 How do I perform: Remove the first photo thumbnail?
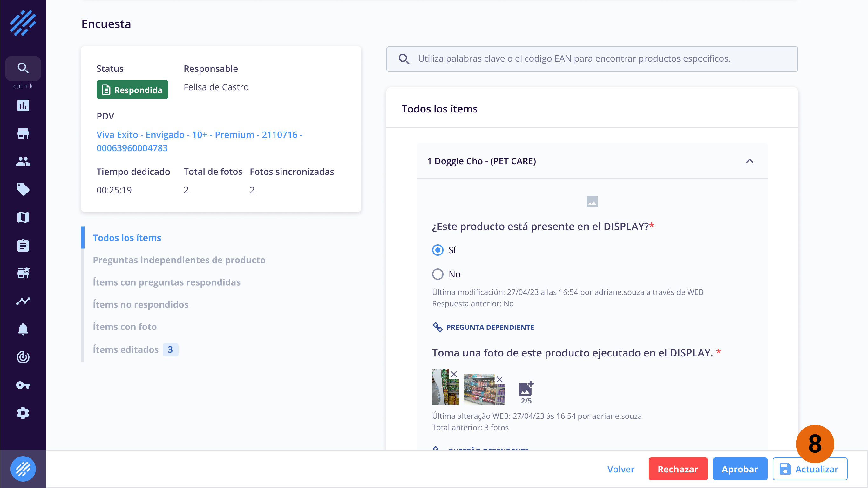[454, 374]
